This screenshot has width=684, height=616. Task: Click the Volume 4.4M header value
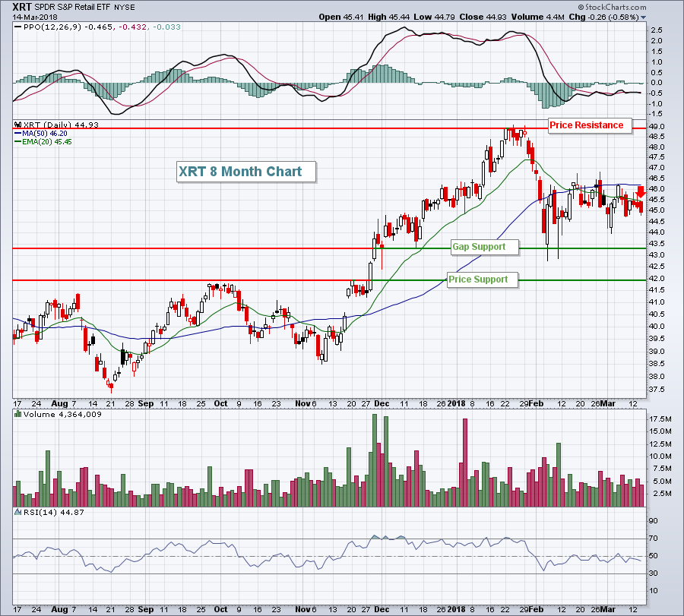[538, 17]
